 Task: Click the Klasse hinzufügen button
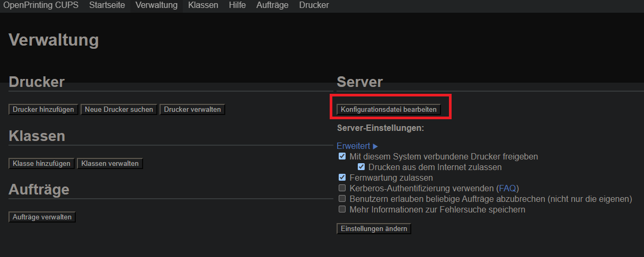point(42,164)
